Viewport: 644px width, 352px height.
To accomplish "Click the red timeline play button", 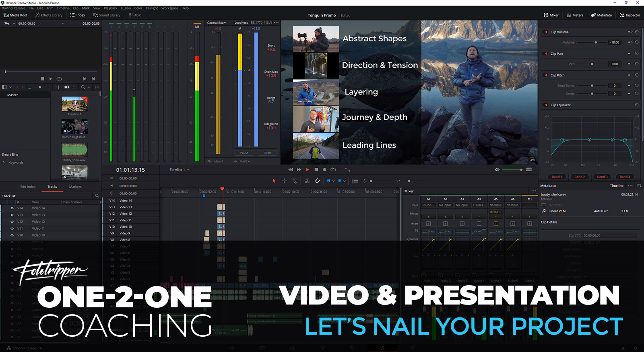I will pyautogui.click(x=308, y=170).
